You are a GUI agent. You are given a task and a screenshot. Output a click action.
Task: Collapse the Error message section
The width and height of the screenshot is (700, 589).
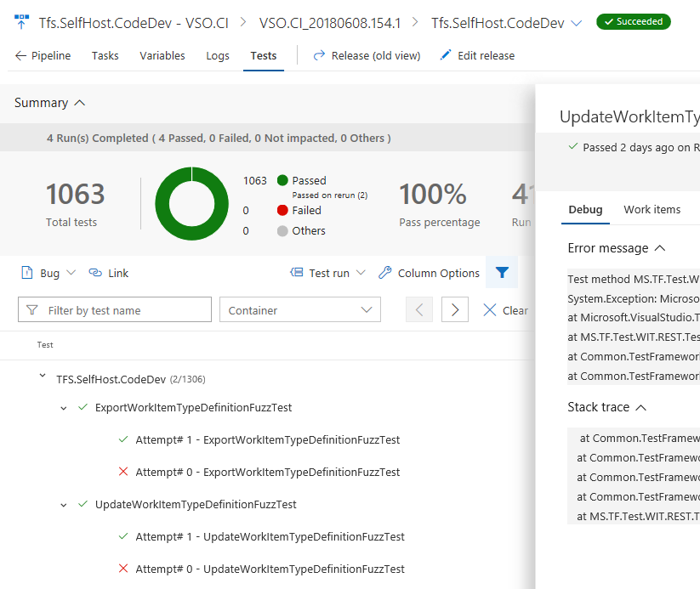661,247
